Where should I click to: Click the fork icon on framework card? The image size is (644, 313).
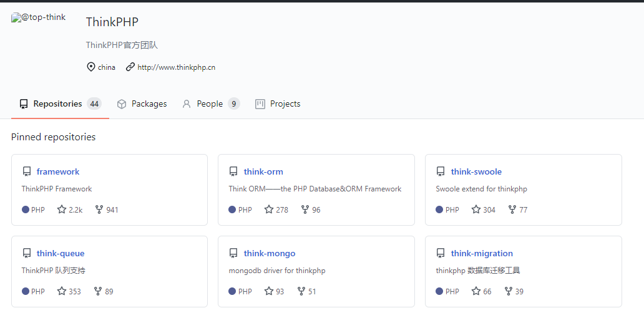point(99,209)
